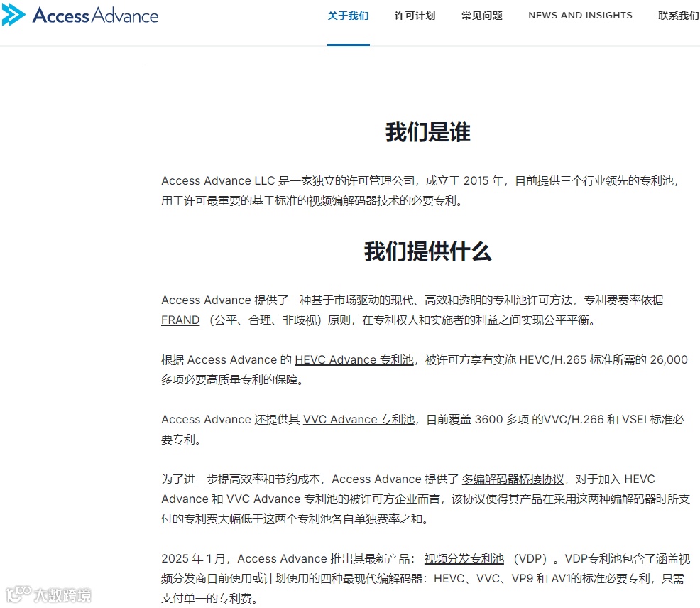Click the 我们提供什么 heading
Image resolution: width=700 pixels, height=608 pixels.
coord(427,251)
